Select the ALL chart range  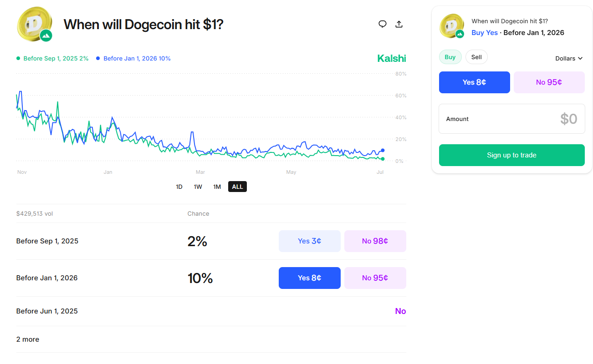click(x=237, y=187)
